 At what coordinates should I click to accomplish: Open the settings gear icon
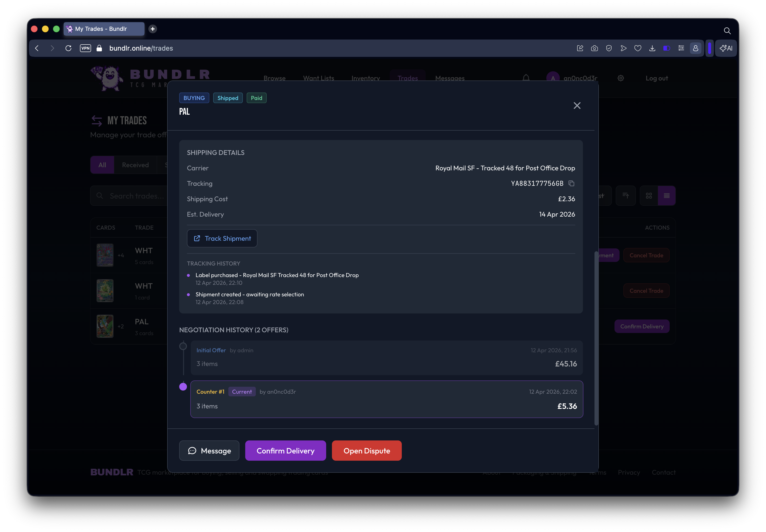621,78
